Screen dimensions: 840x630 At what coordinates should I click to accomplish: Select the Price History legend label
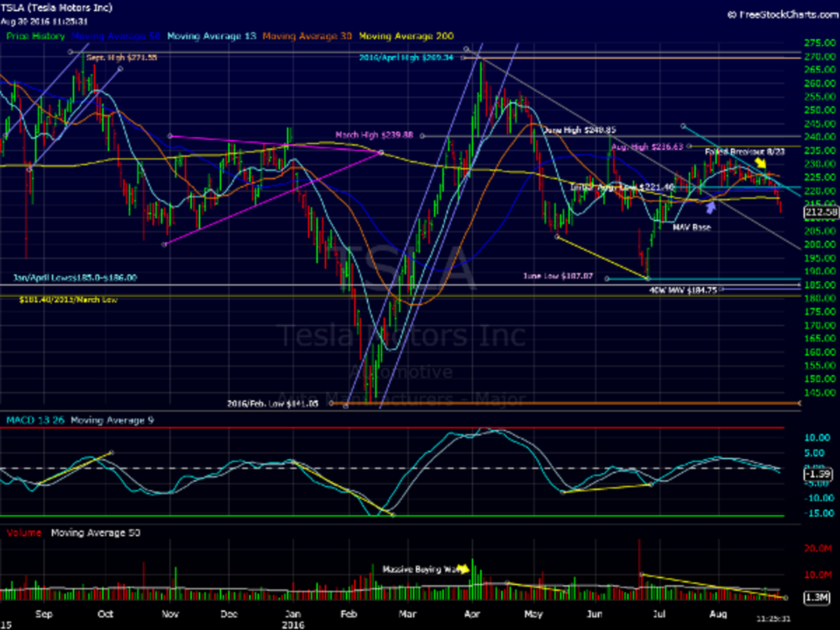[36, 36]
